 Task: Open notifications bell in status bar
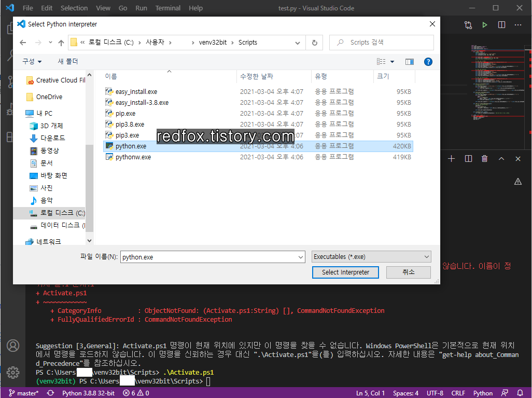[520, 393]
